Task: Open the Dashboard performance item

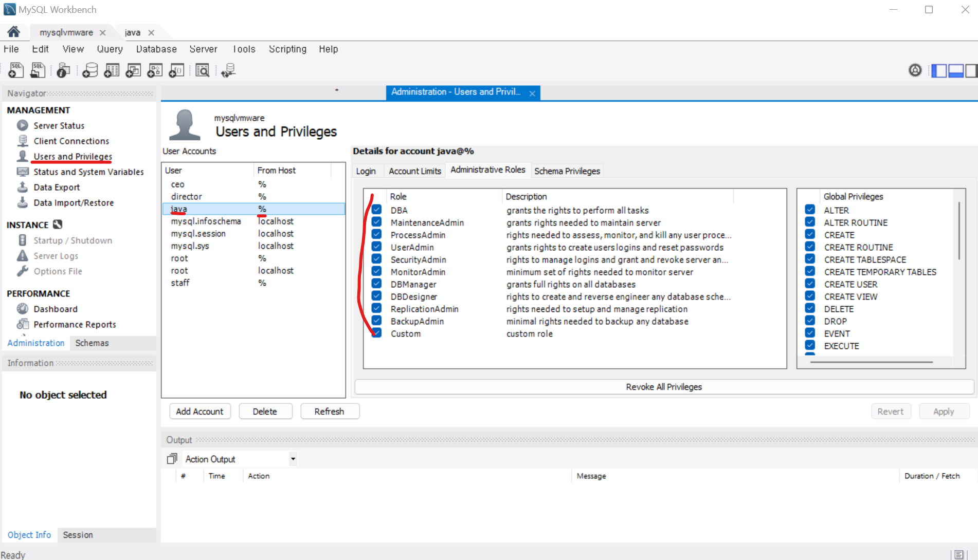Action: (56, 309)
